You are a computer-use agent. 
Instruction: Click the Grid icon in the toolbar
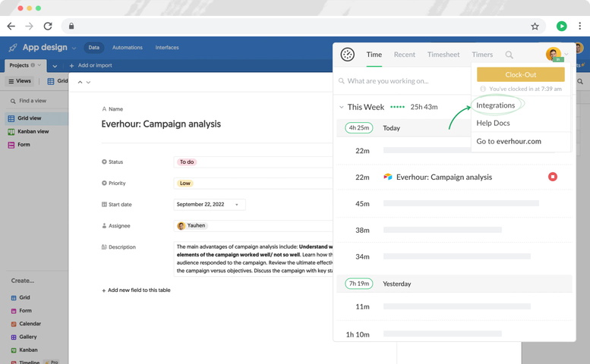pyautogui.click(x=51, y=81)
